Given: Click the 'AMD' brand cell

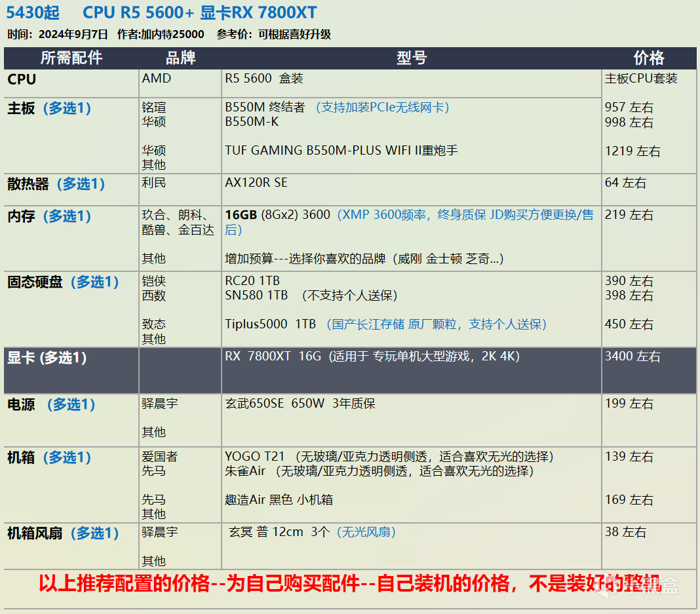Looking at the screenshot, I should (156, 78).
